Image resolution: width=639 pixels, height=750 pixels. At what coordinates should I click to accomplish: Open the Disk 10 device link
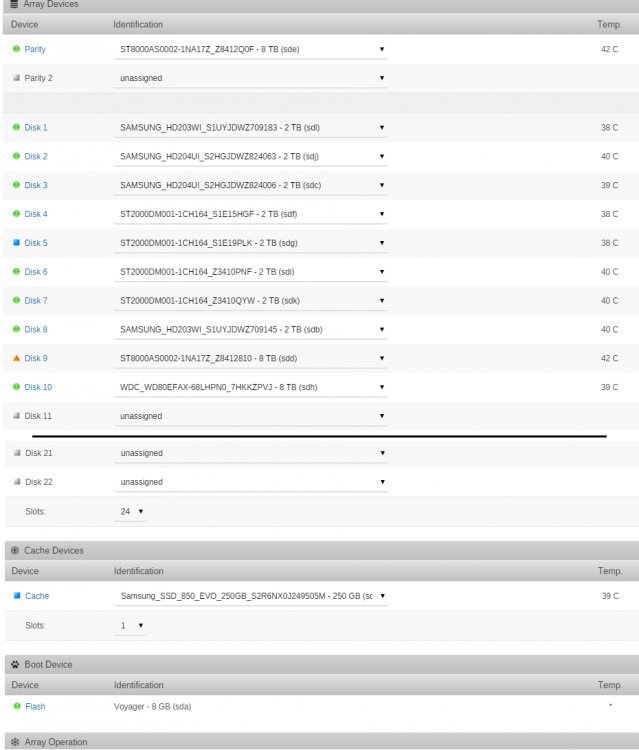pos(38,386)
